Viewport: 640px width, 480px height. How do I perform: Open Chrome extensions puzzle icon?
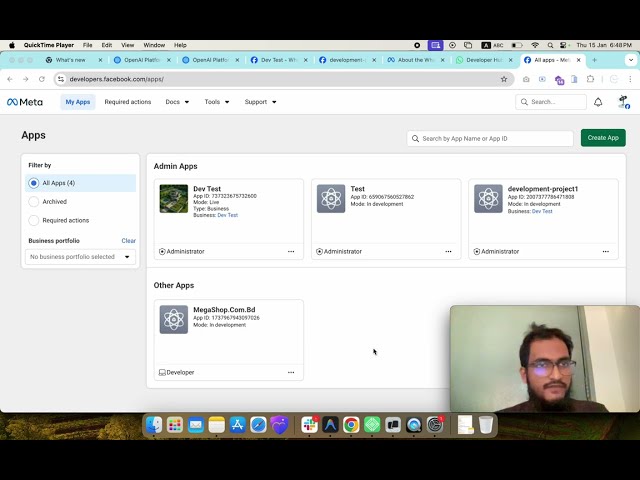pos(590,79)
